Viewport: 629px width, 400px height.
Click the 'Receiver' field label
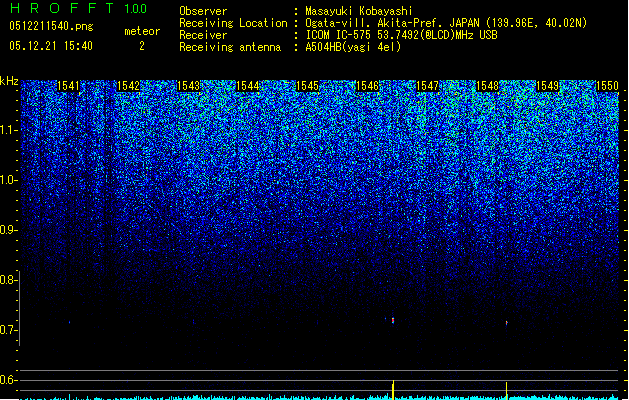pyautogui.click(x=203, y=35)
